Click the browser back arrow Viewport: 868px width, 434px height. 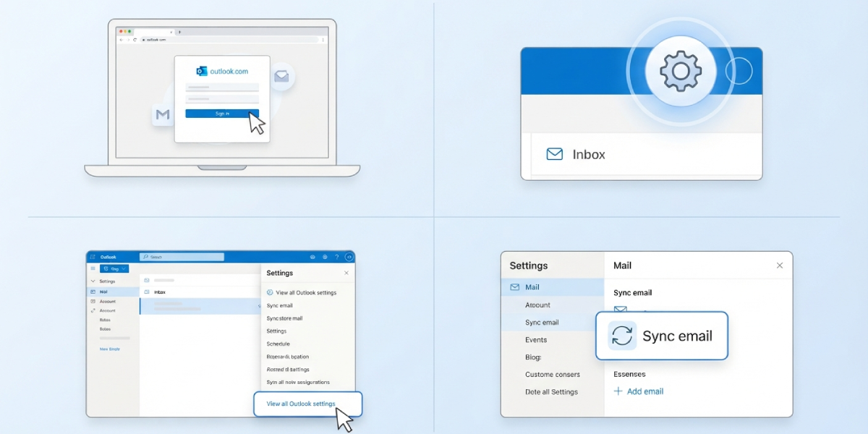[x=121, y=40]
